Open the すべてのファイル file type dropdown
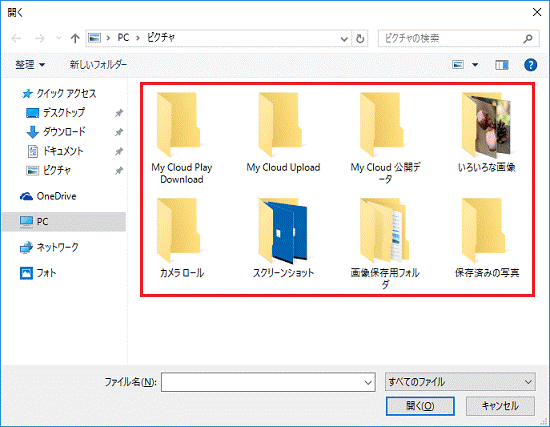The width and height of the screenshot is (550, 427). (x=460, y=382)
